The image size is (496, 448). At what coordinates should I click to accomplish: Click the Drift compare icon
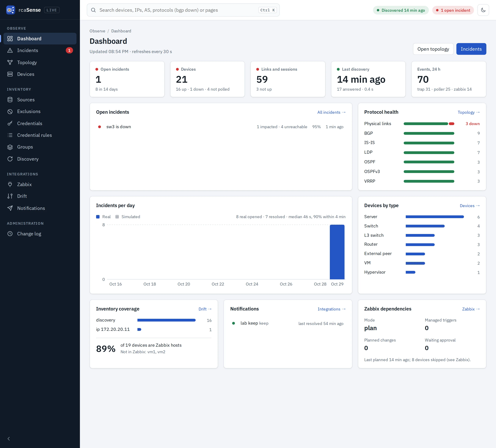[x=10, y=196]
